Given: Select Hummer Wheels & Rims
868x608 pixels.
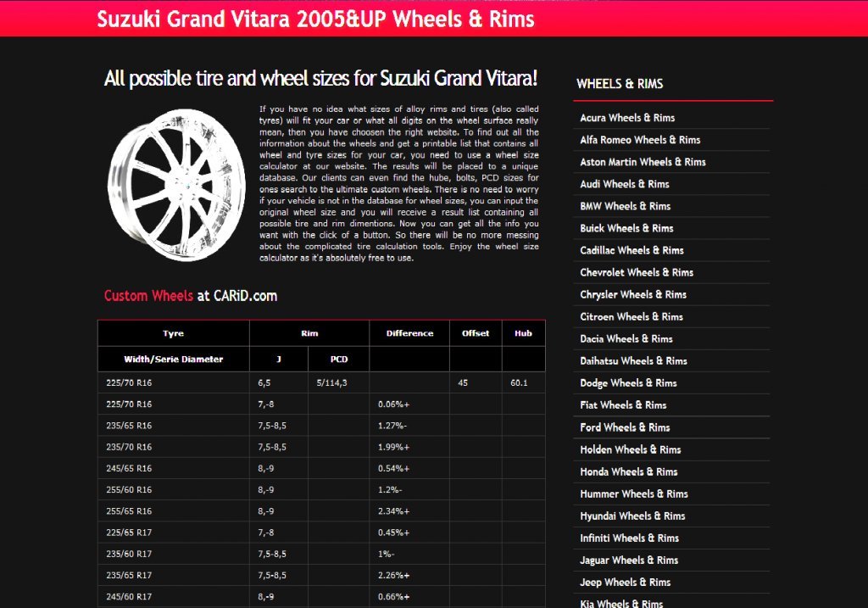Looking at the screenshot, I should click(634, 494).
